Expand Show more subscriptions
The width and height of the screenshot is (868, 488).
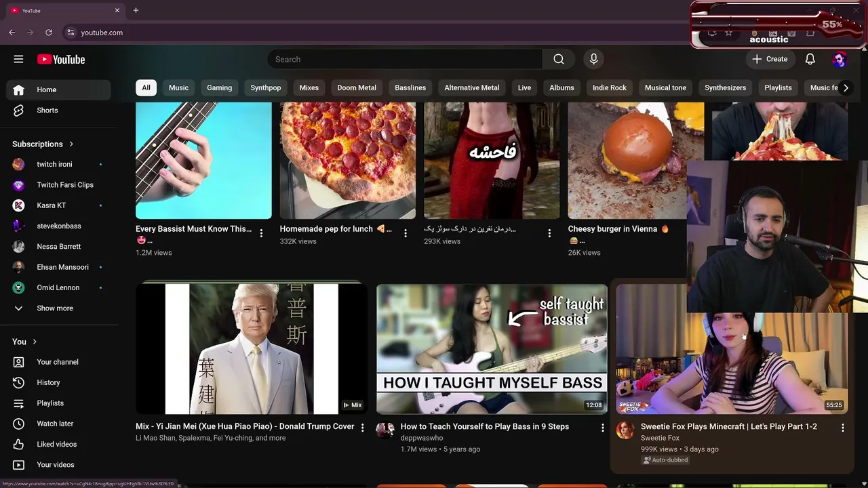[x=58, y=308]
